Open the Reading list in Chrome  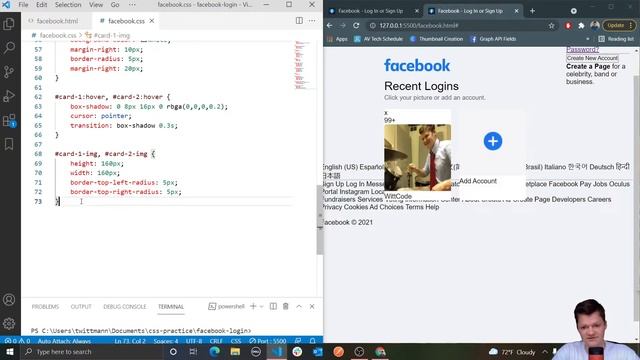616,39
